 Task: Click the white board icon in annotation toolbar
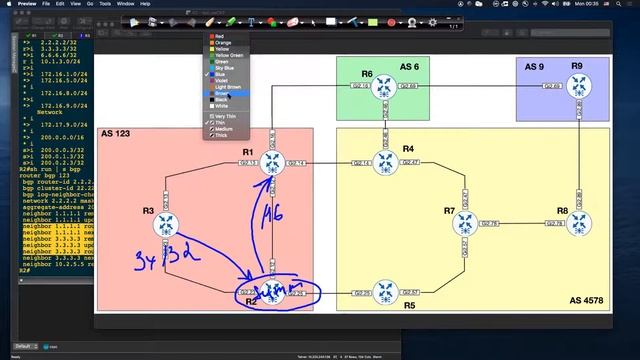point(331,22)
